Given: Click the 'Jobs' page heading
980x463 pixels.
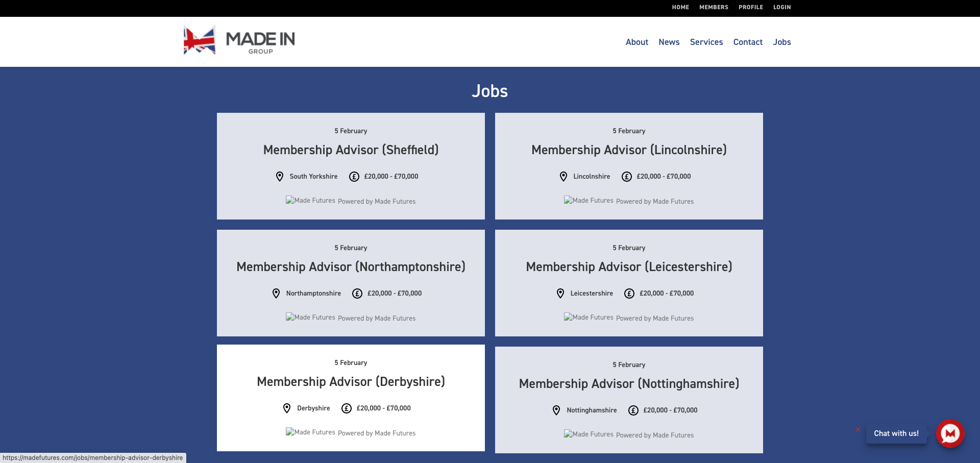Looking at the screenshot, I should (x=489, y=91).
